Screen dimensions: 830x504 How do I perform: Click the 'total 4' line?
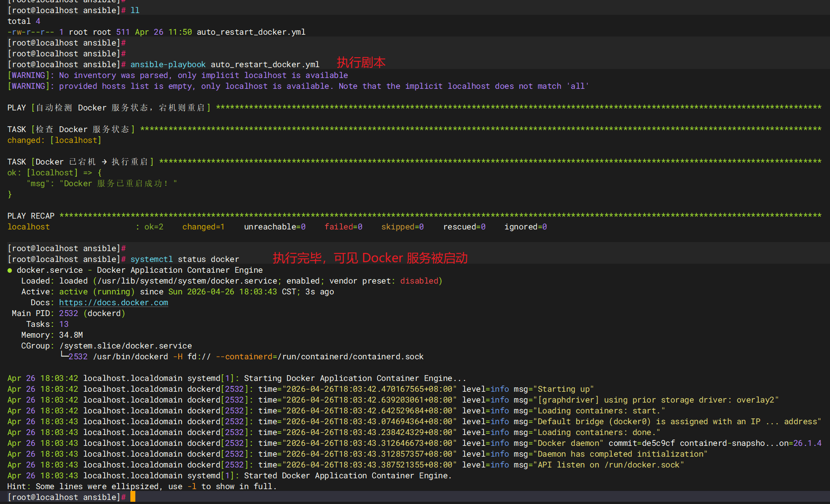click(24, 21)
